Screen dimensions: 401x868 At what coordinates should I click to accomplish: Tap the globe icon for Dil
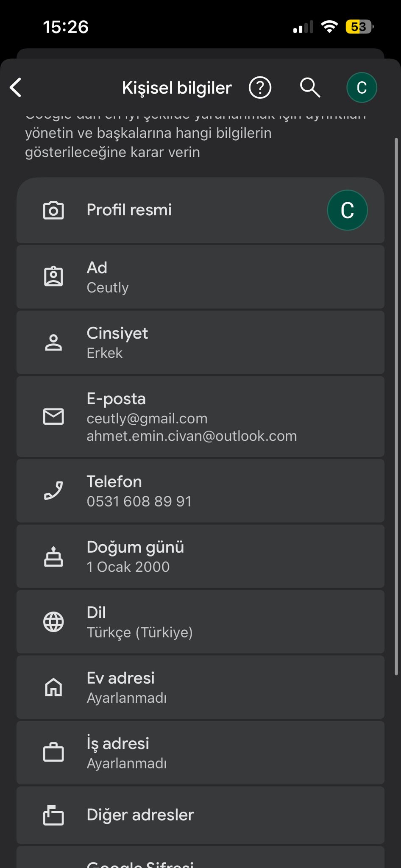point(53,622)
